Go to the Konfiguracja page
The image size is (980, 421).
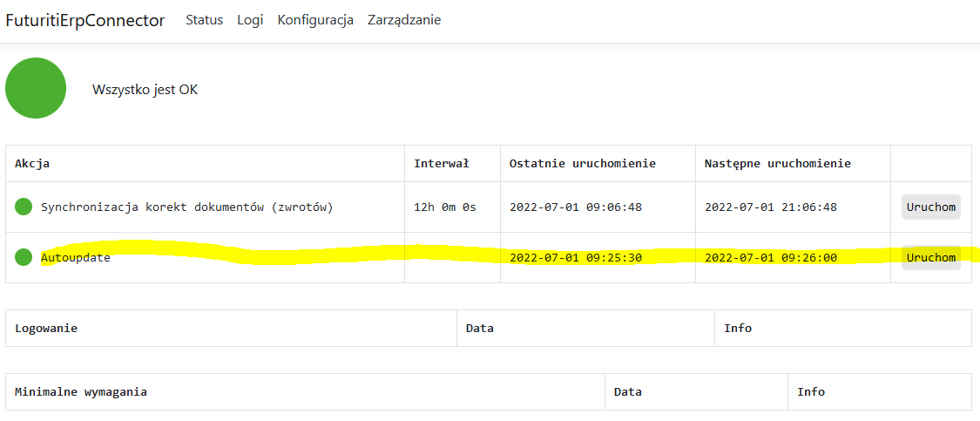pos(315,20)
